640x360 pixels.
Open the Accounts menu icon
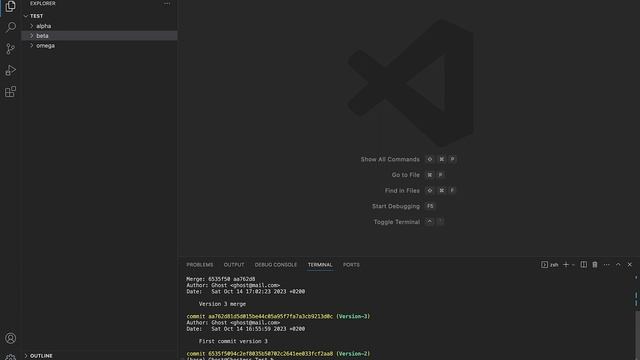click(x=11, y=338)
